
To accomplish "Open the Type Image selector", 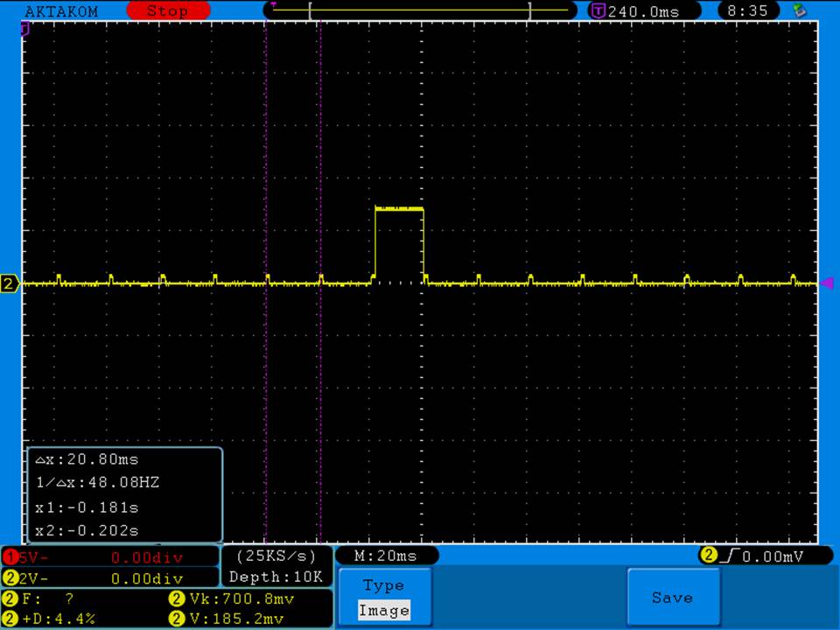I will tap(384, 598).
